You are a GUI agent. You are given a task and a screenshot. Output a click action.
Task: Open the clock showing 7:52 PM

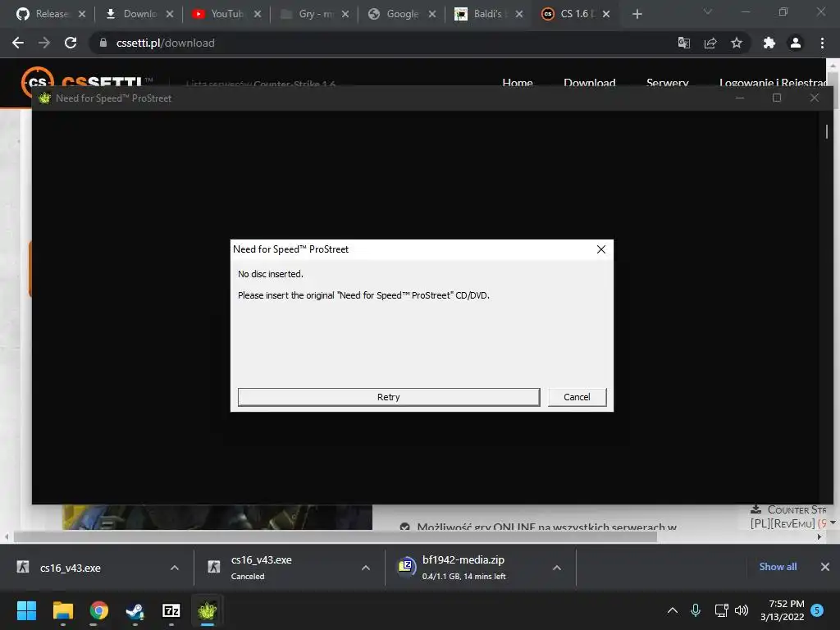(783, 610)
